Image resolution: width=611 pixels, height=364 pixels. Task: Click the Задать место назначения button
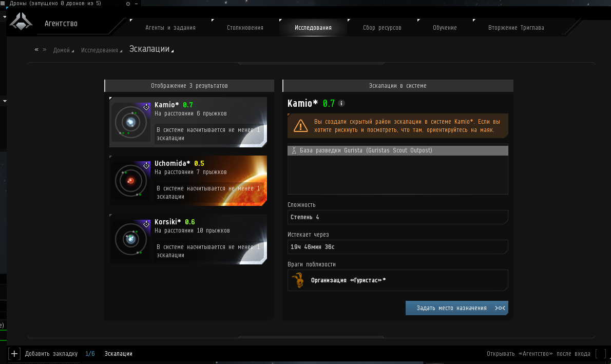coord(456,308)
